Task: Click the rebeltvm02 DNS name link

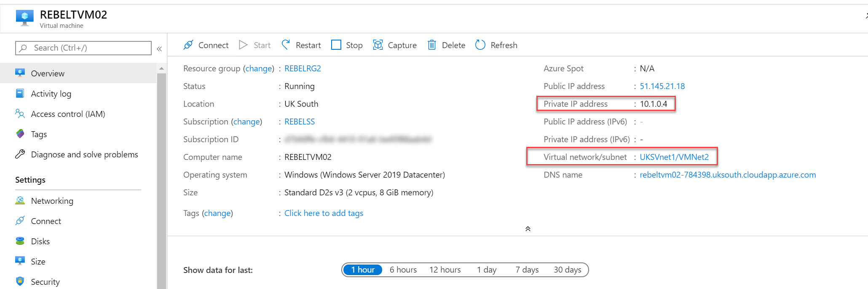Action: tap(728, 175)
